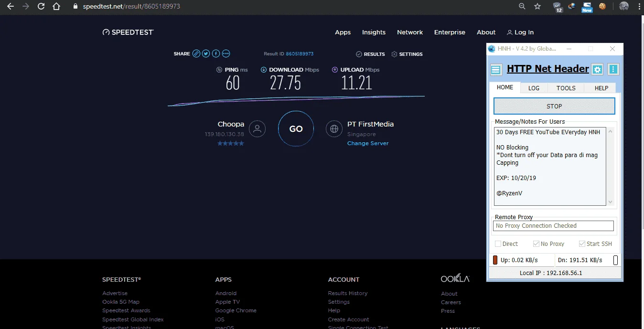
Task: Open the About menu in top navigation
Action: 486,32
